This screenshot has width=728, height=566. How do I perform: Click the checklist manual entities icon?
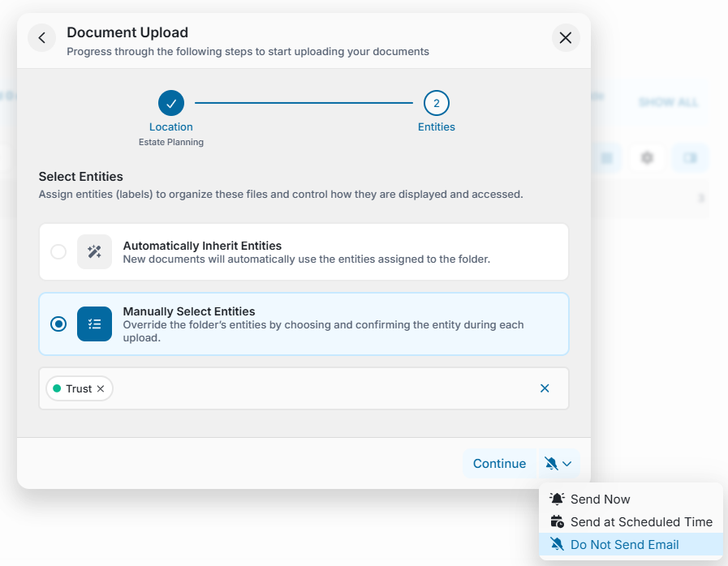94,324
